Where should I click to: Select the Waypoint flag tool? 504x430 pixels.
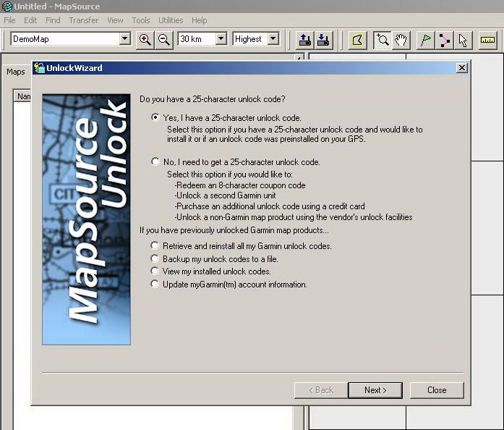point(426,41)
